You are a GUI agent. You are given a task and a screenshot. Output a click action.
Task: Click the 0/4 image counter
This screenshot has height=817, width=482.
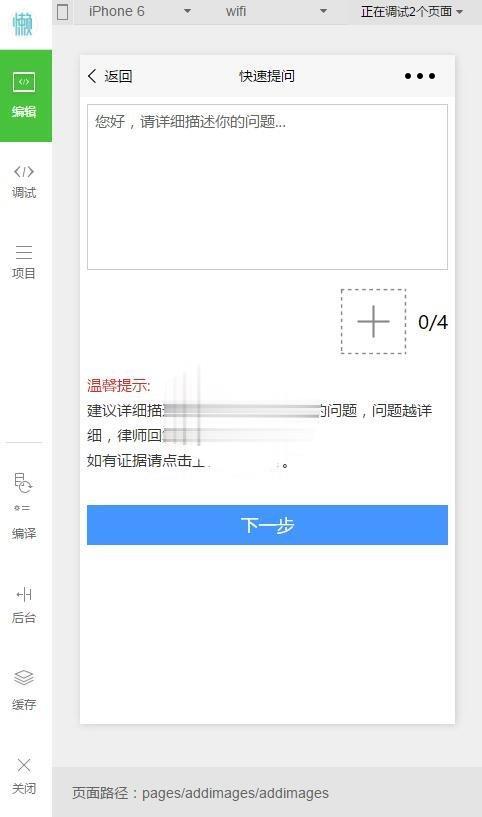click(432, 322)
